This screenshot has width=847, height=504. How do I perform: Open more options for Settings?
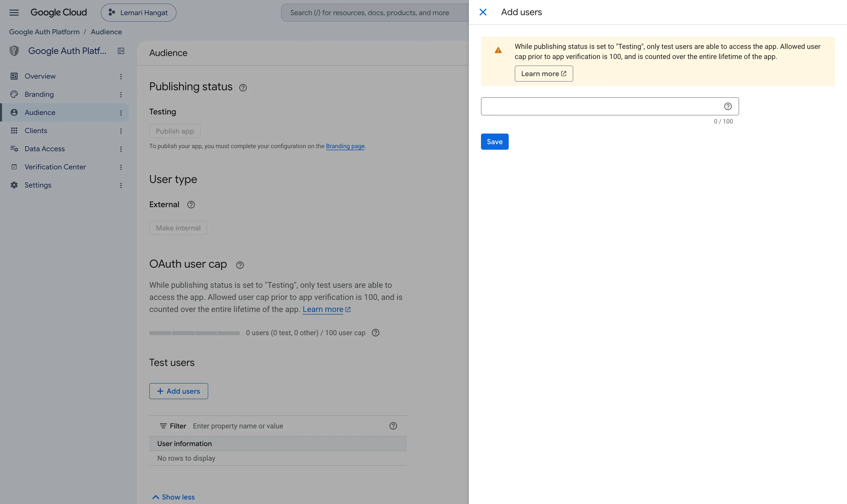point(120,185)
